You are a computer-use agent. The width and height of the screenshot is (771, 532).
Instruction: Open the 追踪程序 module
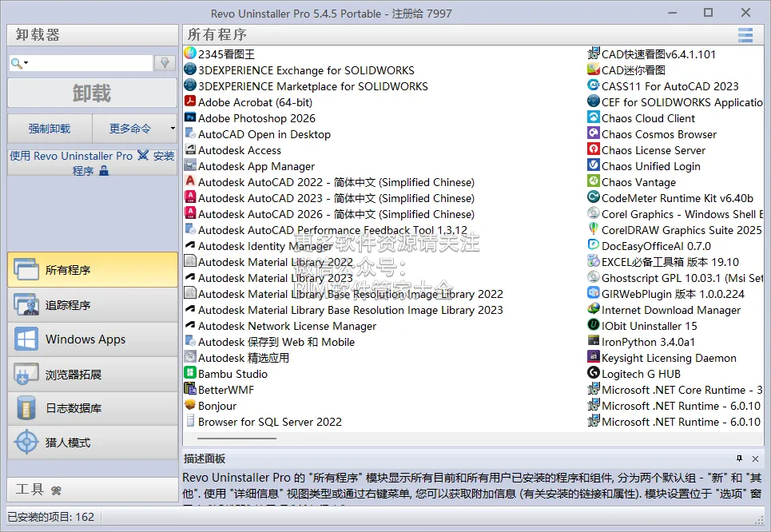(x=93, y=305)
